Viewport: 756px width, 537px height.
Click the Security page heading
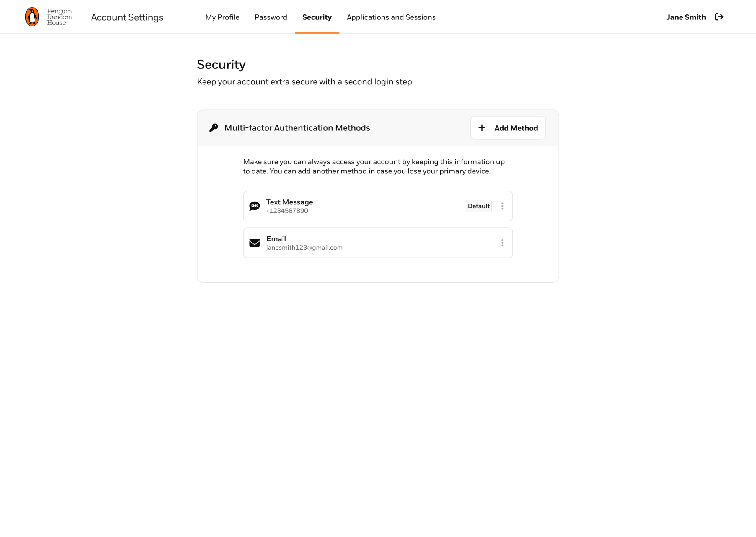221,65
